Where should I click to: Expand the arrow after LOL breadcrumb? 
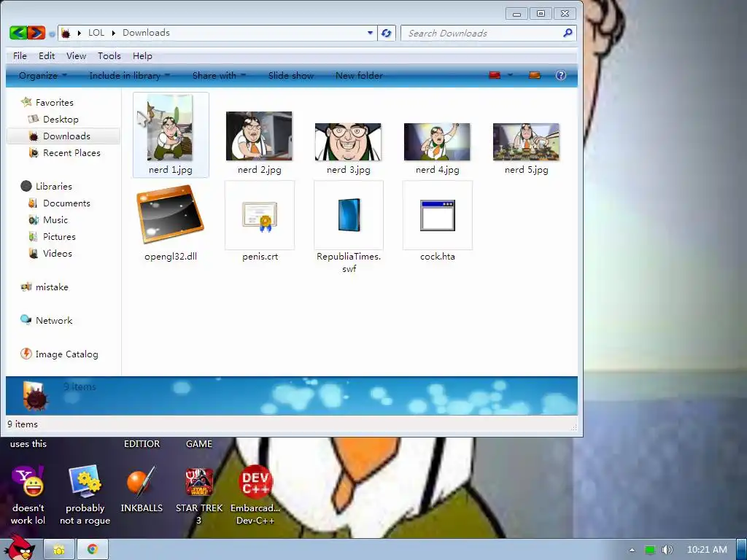[113, 33]
